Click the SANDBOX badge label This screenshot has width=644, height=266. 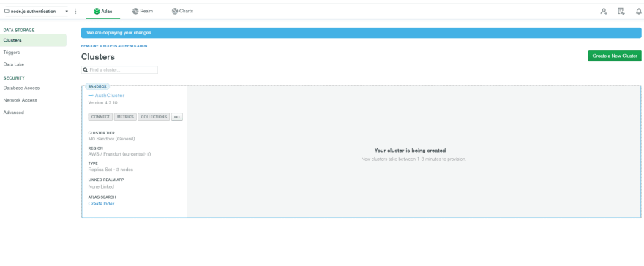click(97, 86)
